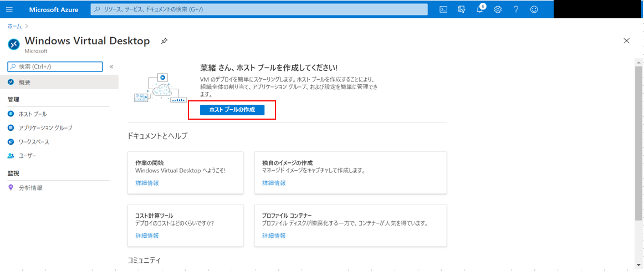The height and width of the screenshot is (271, 644).
Task: Click the ホスト プール menu icon
Action: [x=11, y=114]
